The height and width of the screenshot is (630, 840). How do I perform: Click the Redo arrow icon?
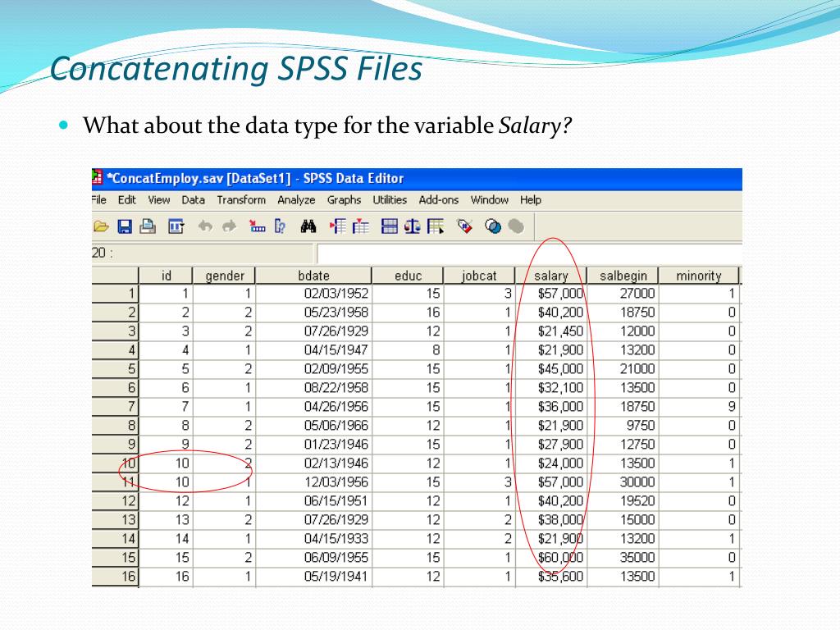pos(230,226)
